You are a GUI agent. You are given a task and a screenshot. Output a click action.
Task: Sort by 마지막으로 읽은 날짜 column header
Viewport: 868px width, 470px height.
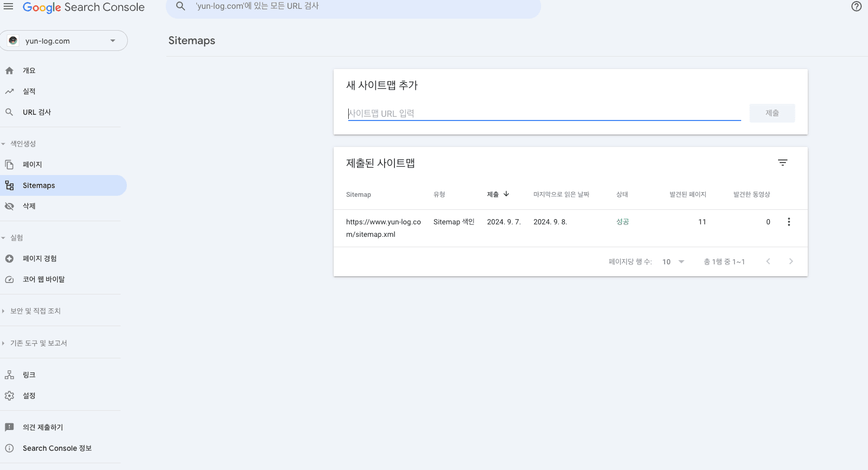point(561,195)
